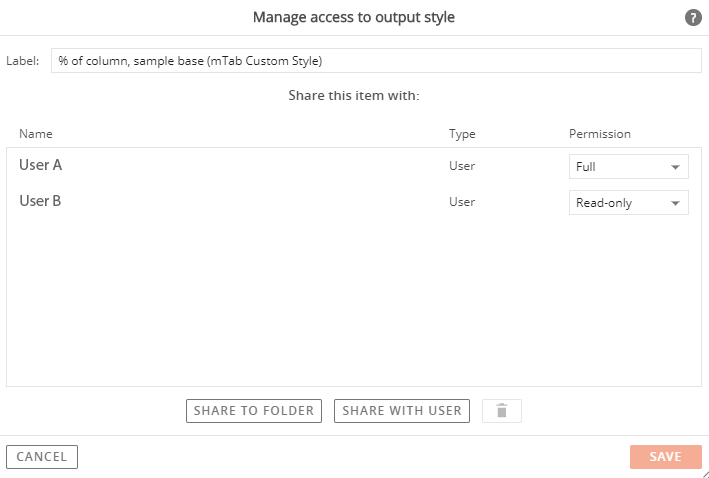Viewport: 709px width, 478px height.
Task: Click the resize grip at dialog corner
Action: 704,473
